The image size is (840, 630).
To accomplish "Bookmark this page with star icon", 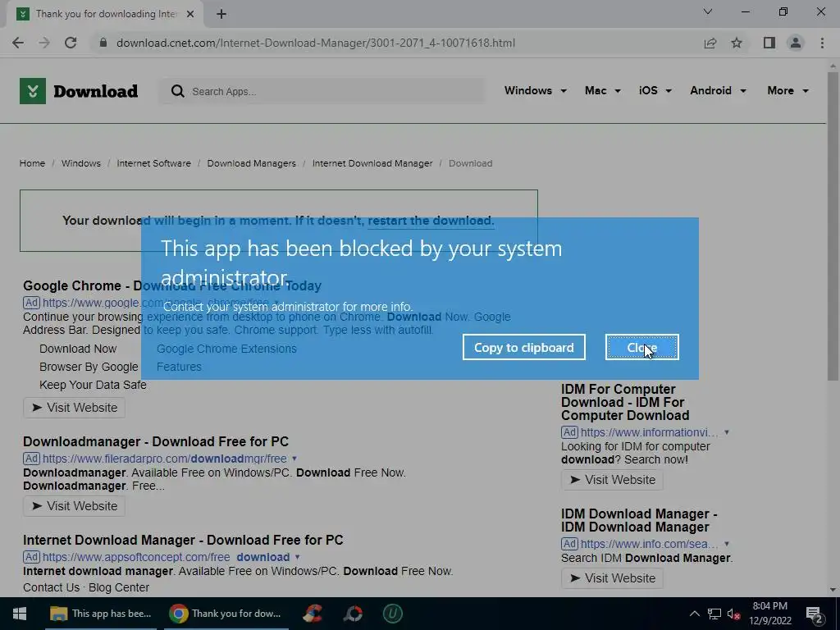I will pyautogui.click(x=737, y=43).
